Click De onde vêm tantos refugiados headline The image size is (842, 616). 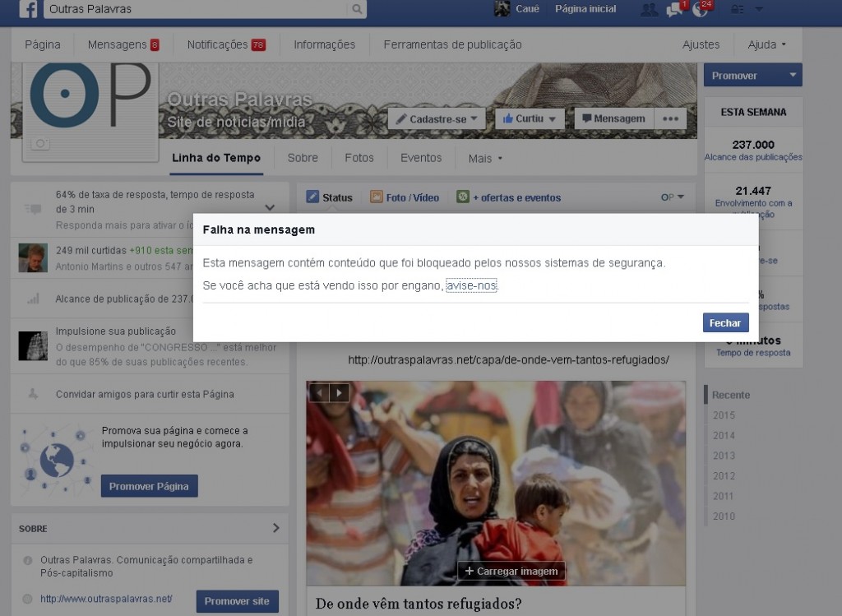point(419,604)
